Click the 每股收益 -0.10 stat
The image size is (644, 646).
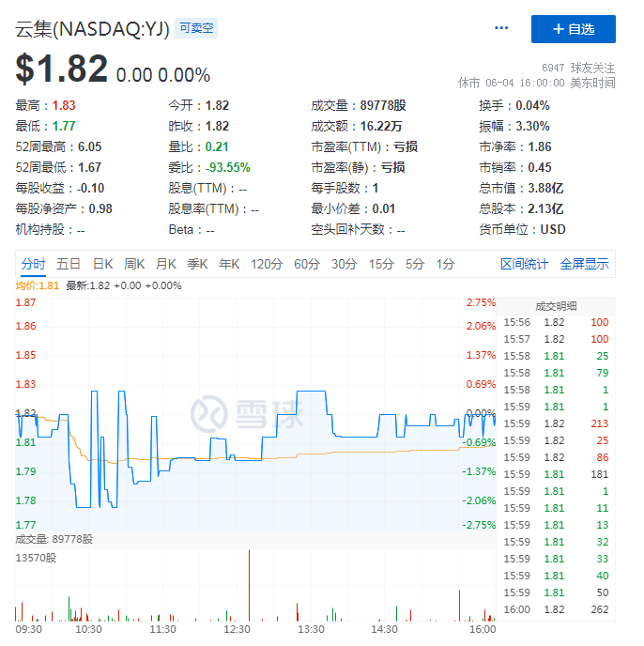pos(60,188)
